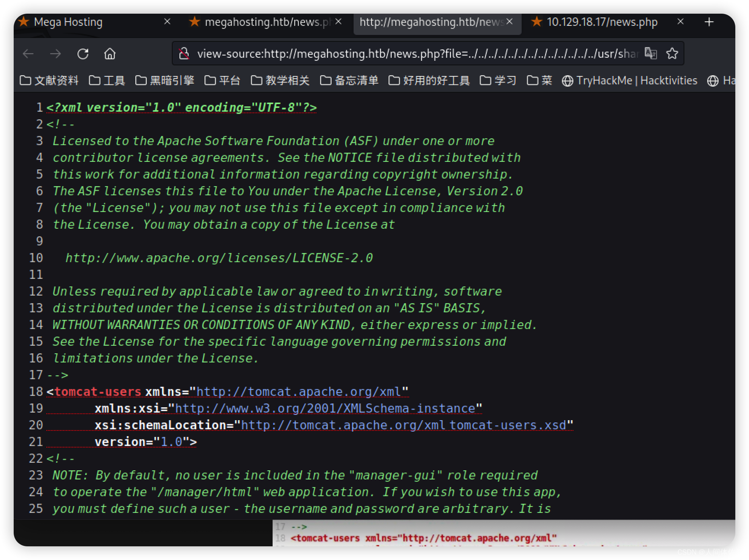The image size is (749, 560).
Task: Click the 'Licensed to the Apache Software Foundation' line
Action: click(273, 141)
